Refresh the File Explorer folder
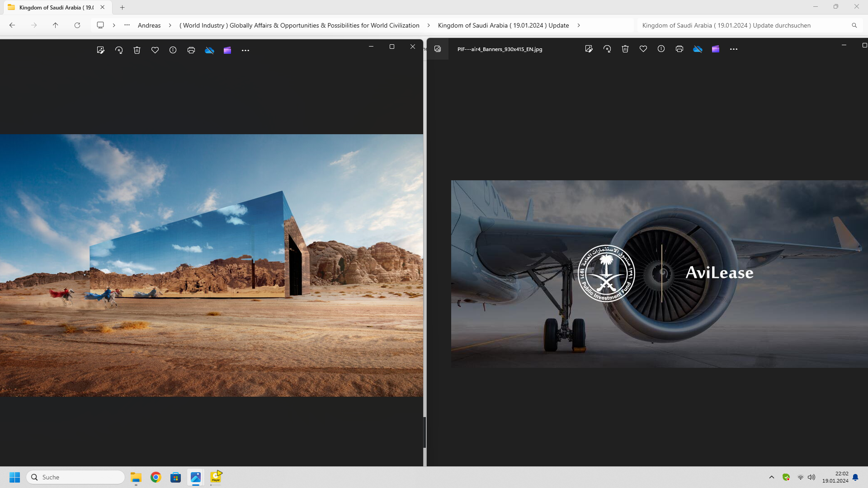Screen dimensions: 868x488 click(x=77, y=25)
